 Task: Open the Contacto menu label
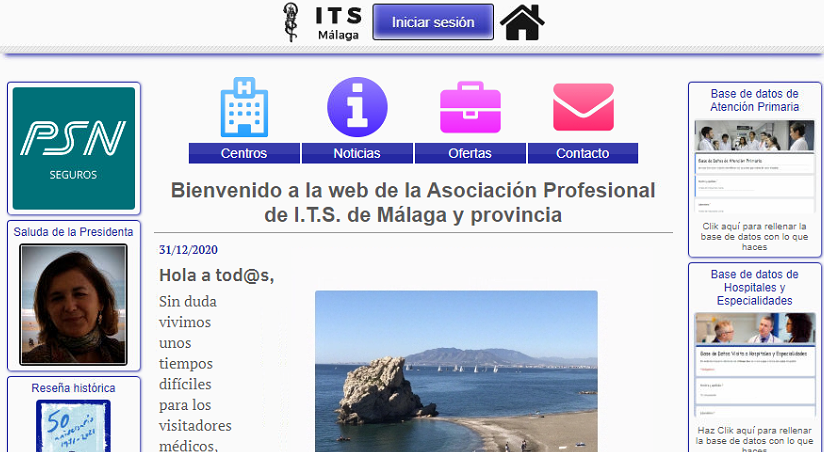583,154
